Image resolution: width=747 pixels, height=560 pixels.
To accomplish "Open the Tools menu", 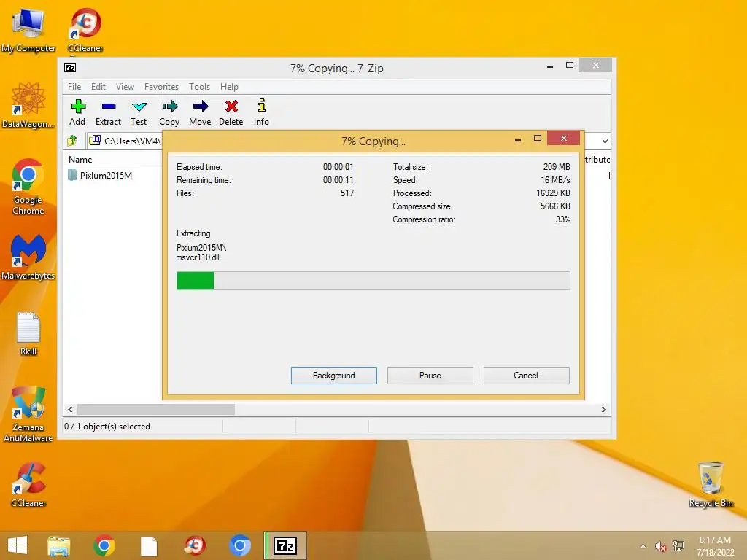I will point(199,87).
